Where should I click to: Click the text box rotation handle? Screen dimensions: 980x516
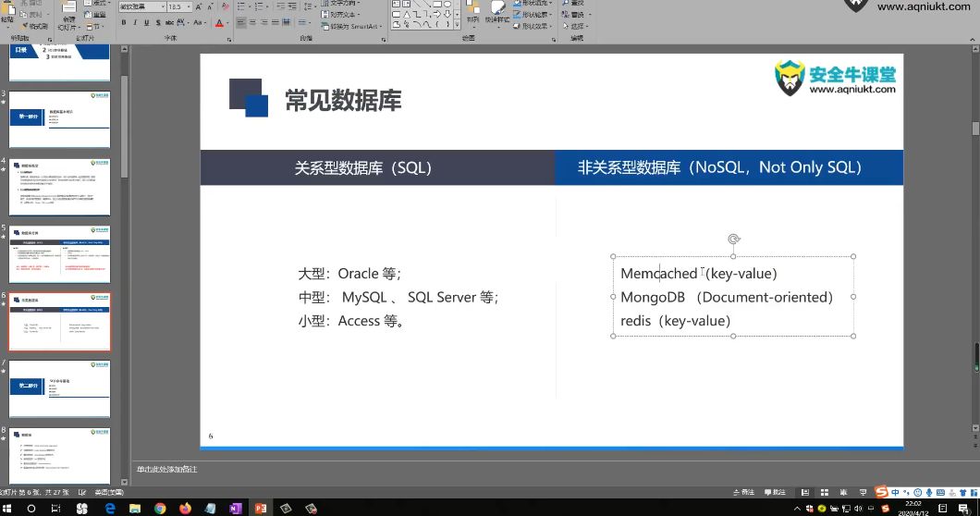point(734,239)
